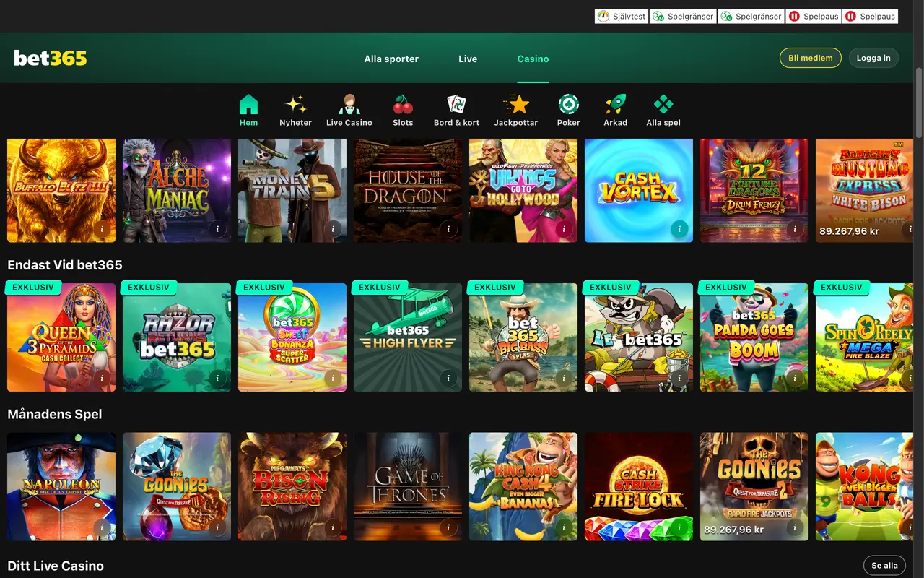The width and height of the screenshot is (924, 578).
Task: Open the Arkad rocket category
Action: pos(616,110)
